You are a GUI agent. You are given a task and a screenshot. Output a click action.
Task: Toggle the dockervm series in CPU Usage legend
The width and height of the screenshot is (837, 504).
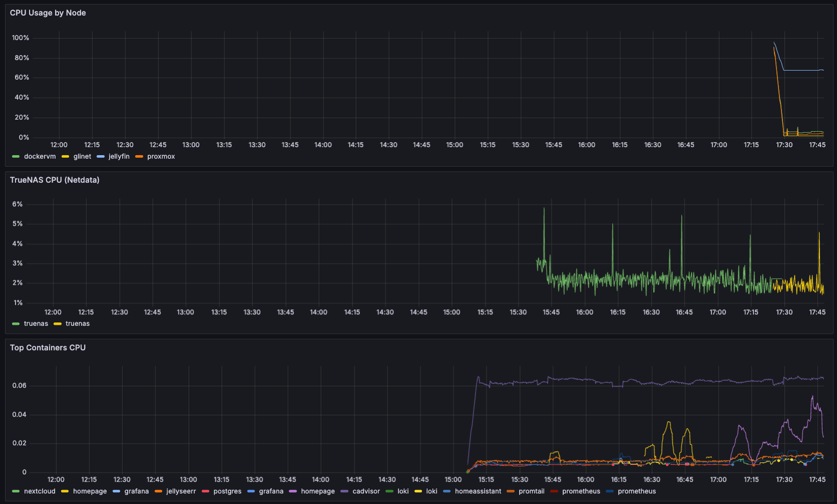pyautogui.click(x=40, y=156)
